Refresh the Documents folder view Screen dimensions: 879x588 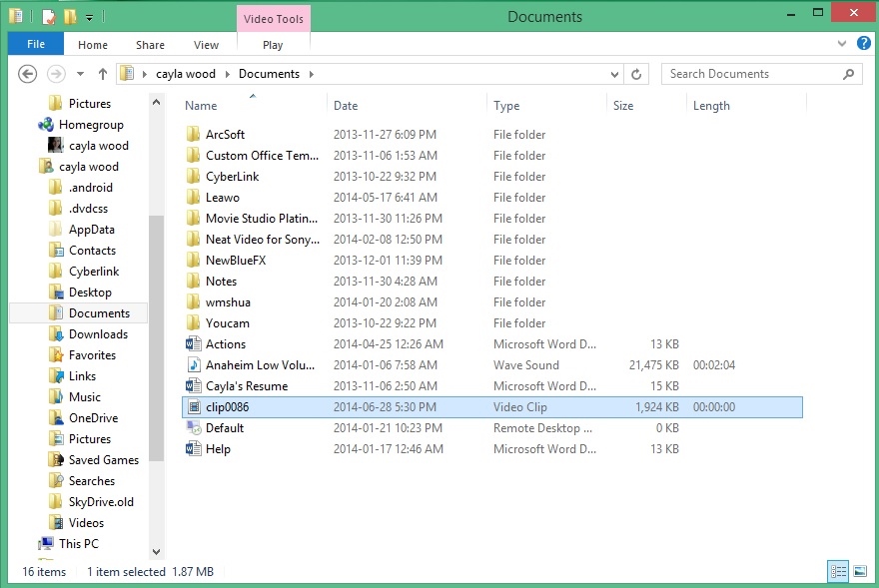[636, 74]
